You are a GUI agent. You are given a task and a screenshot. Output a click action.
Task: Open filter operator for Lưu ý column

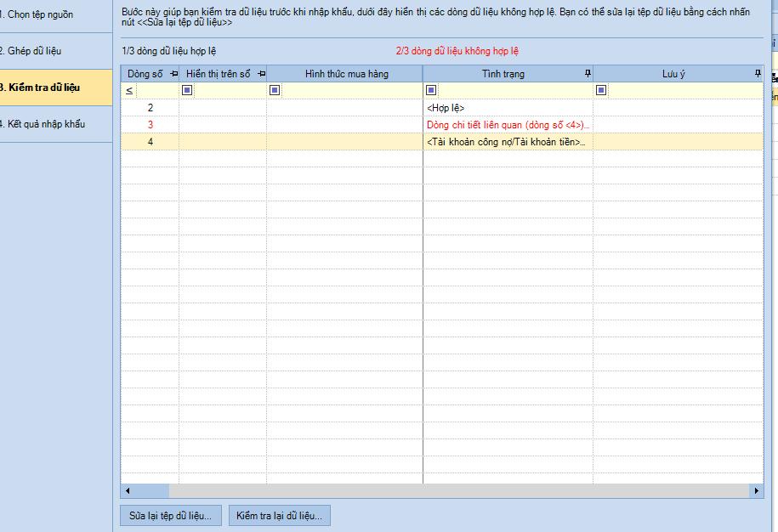(601, 90)
